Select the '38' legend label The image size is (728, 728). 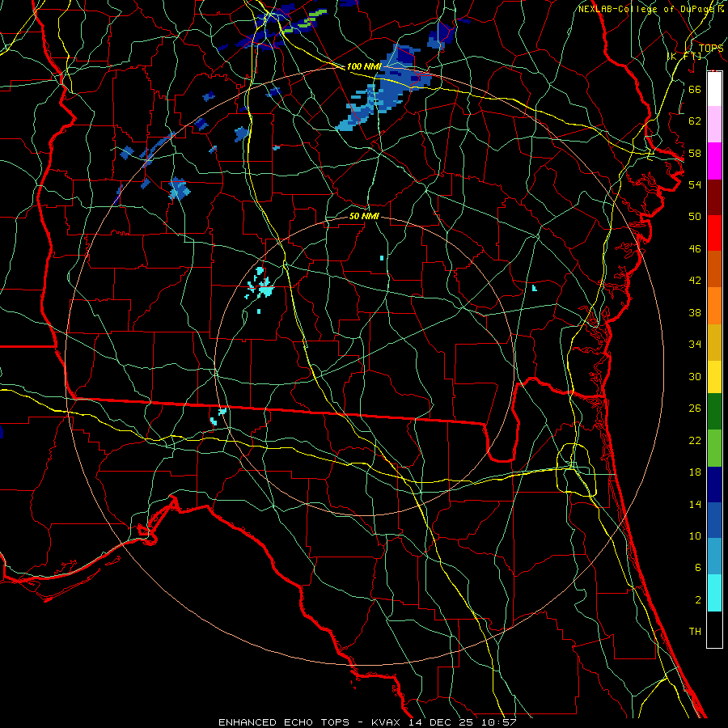click(x=695, y=312)
